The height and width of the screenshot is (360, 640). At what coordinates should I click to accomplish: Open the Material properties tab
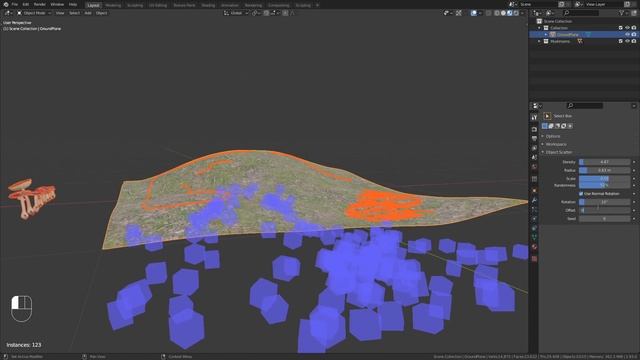(534, 247)
